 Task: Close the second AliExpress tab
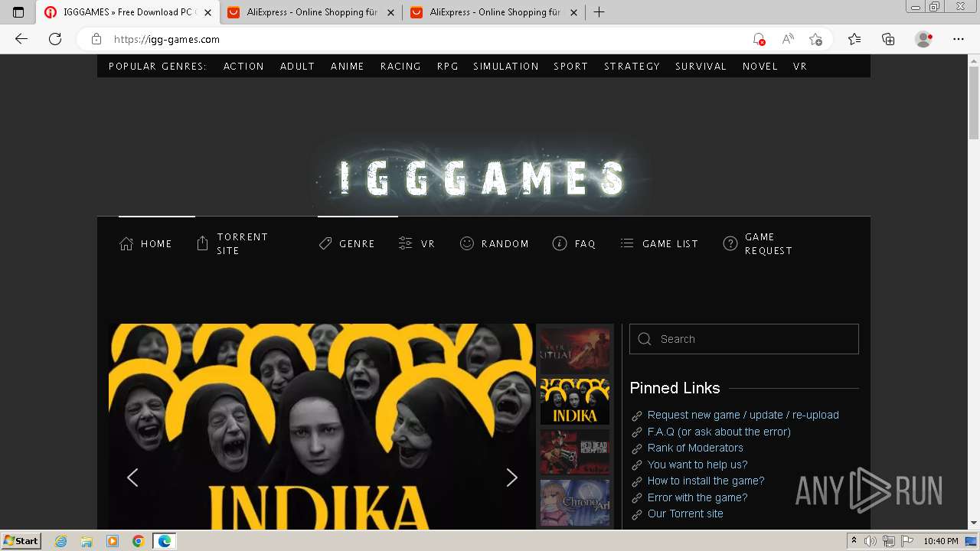(x=573, y=12)
